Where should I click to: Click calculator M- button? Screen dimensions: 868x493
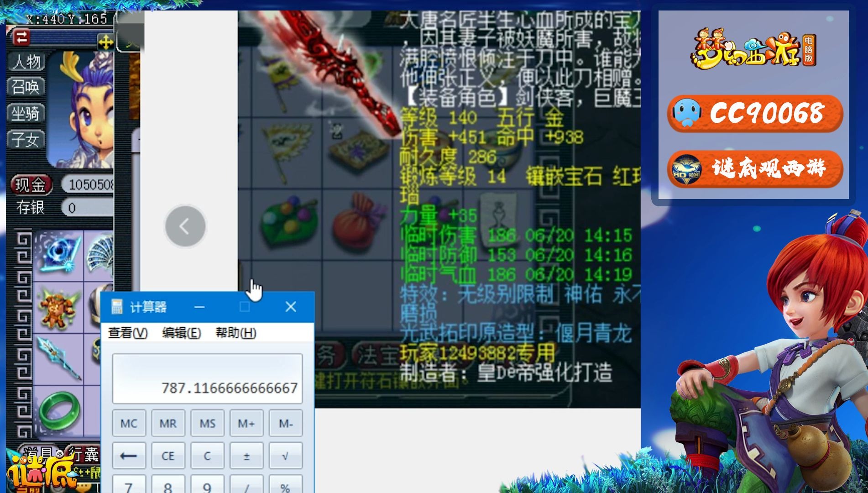click(286, 423)
